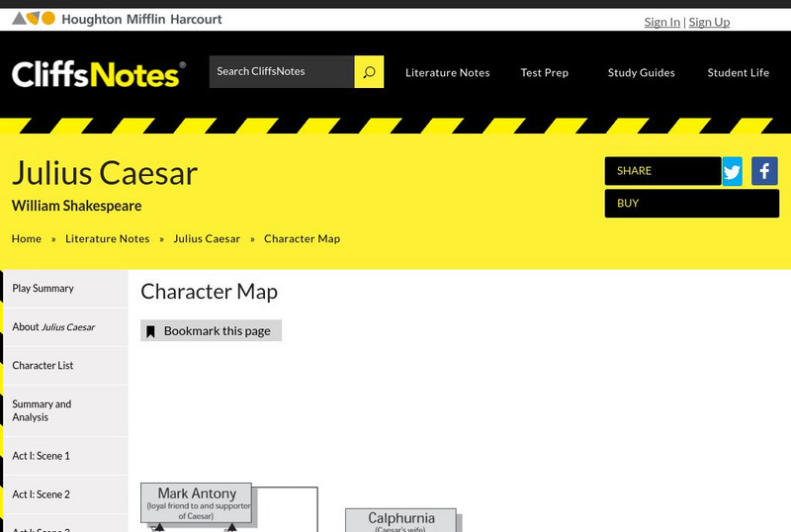
Task: Select Character List sidebar item
Action: 65,366
